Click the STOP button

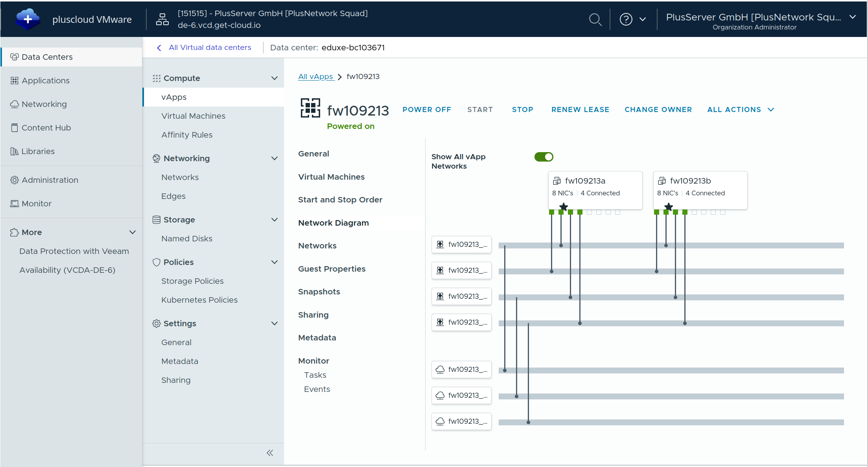523,110
